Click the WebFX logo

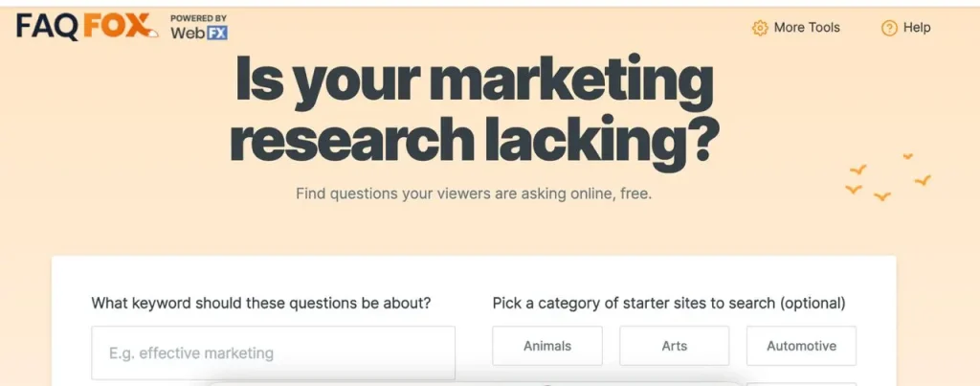(198, 32)
